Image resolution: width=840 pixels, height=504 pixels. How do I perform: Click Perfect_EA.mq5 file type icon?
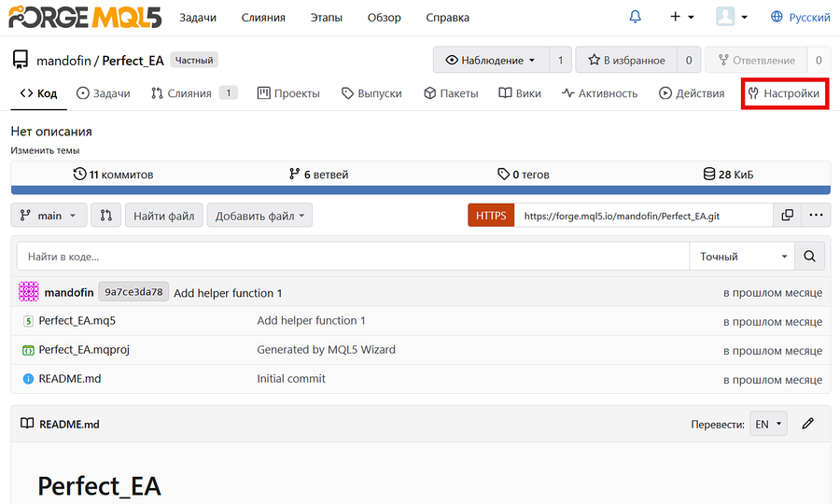coord(28,321)
